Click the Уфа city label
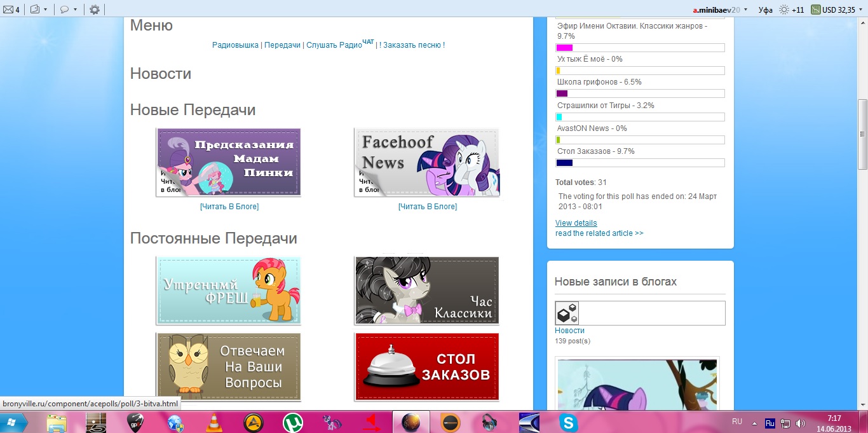This screenshot has width=868, height=433. click(x=765, y=10)
